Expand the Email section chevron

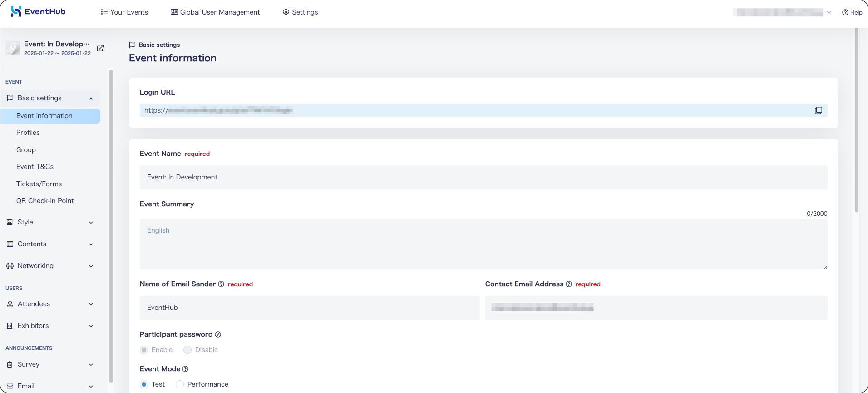(x=91, y=387)
